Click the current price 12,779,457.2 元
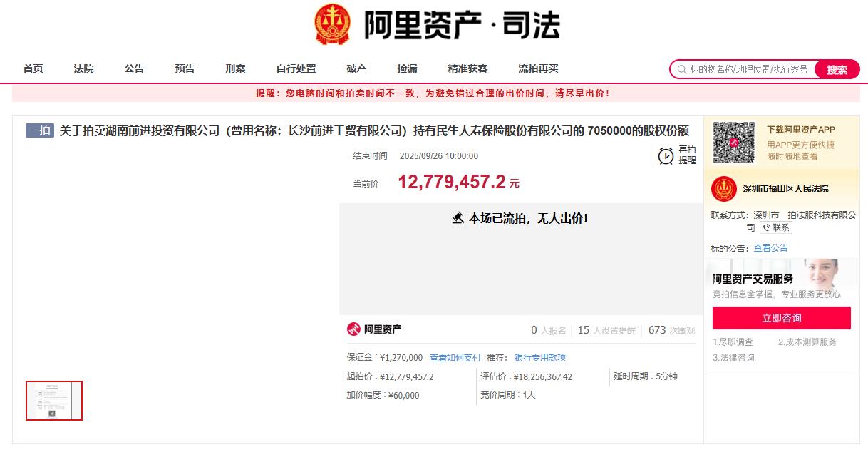868x457 pixels. click(458, 182)
